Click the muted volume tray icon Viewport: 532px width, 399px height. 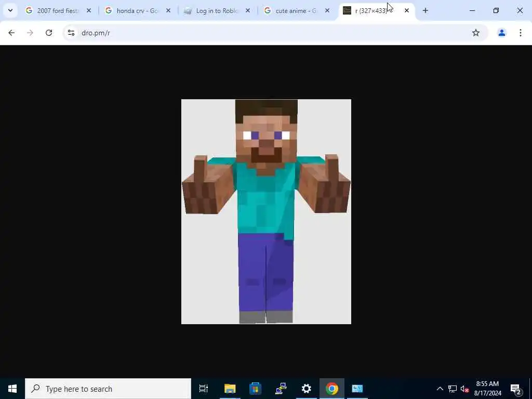(464, 389)
